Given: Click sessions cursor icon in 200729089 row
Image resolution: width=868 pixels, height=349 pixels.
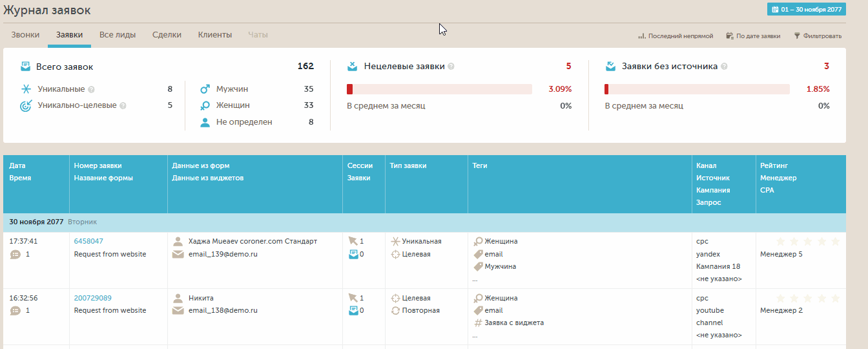Looking at the screenshot, I should coord(353,298).
